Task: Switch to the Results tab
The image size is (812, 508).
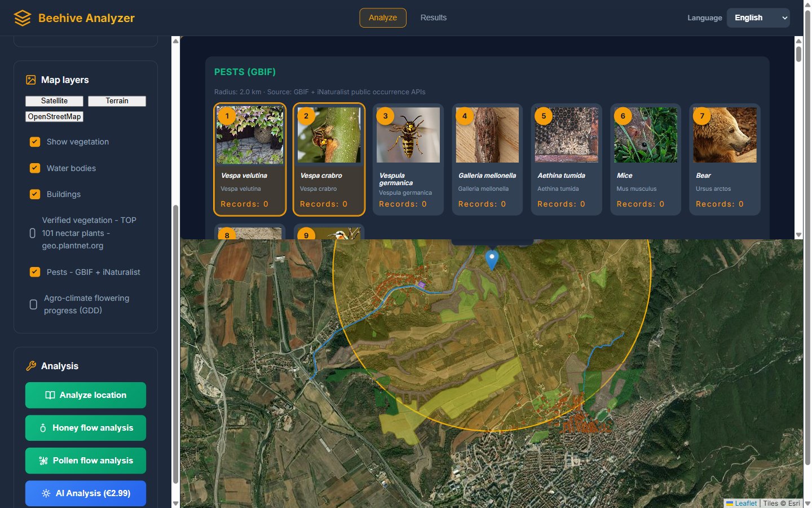Action: tap(434, 18)
